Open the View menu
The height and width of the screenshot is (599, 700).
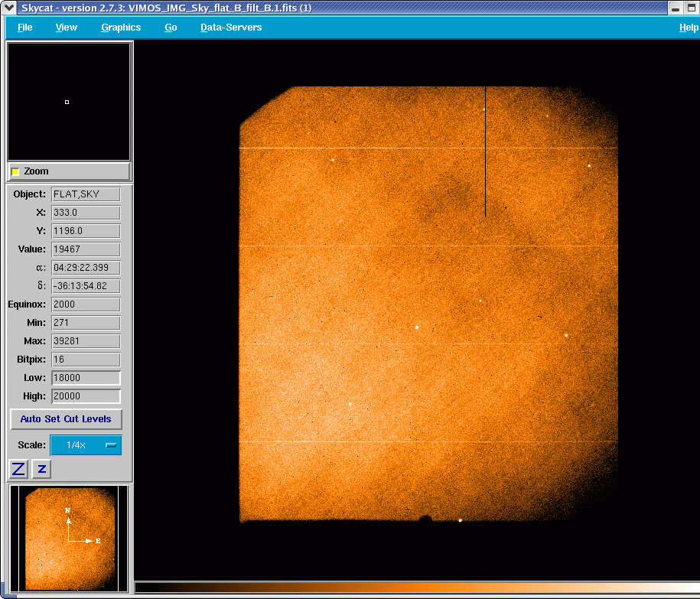pos(67,28)
